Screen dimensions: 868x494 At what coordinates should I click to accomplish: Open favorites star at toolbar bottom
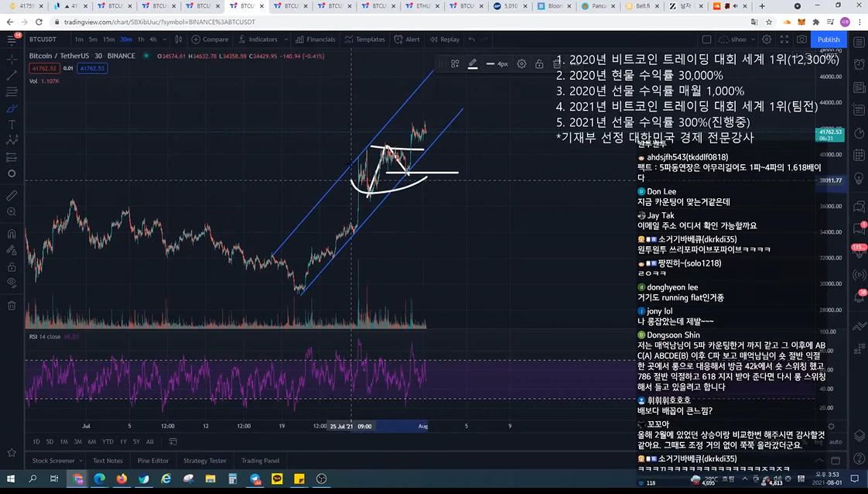[12, 452]
